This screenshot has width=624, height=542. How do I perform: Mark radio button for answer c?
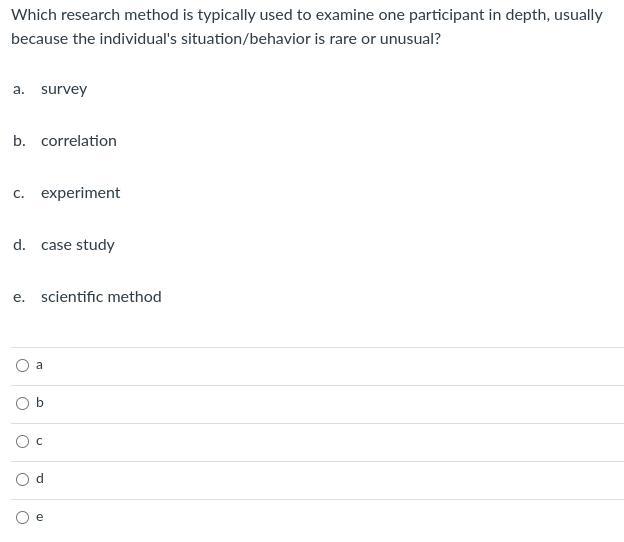[22, 441]
